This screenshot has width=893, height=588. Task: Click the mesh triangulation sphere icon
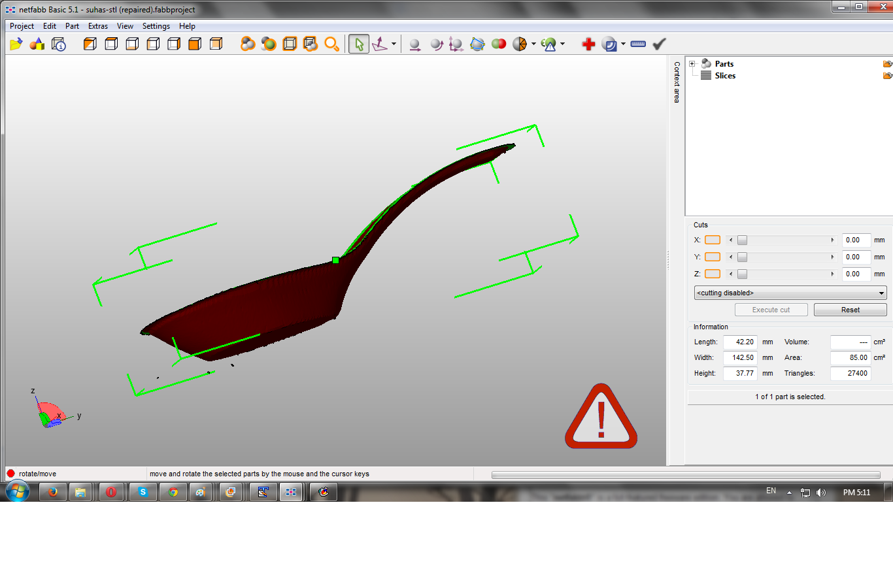coord(520,44)
